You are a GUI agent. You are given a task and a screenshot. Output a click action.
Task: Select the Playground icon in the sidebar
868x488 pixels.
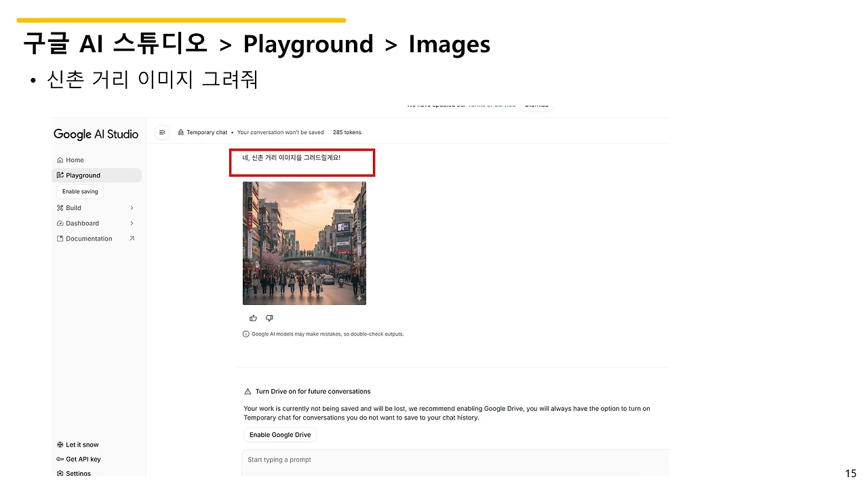pyautogui.click(x=60, y=175)
